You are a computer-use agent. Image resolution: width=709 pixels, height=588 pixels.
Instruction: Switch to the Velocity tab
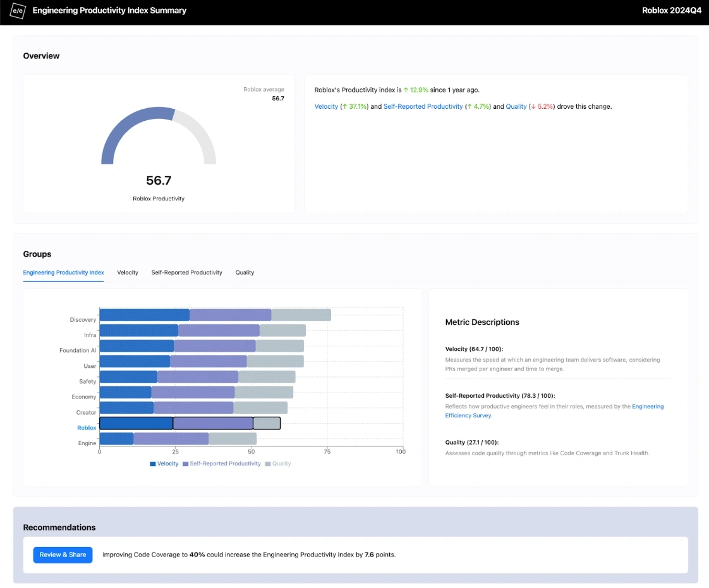pyautogui.click(x=128, y=273)
